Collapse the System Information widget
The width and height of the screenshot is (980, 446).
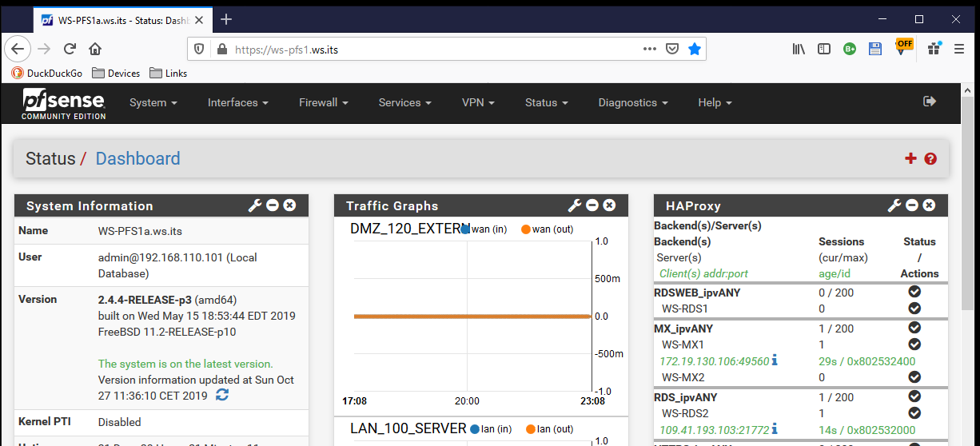click(273, 205)
